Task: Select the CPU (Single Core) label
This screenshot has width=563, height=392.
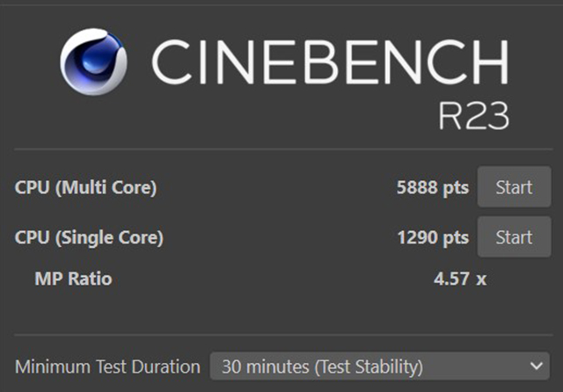Action: [x=89, y=237]
